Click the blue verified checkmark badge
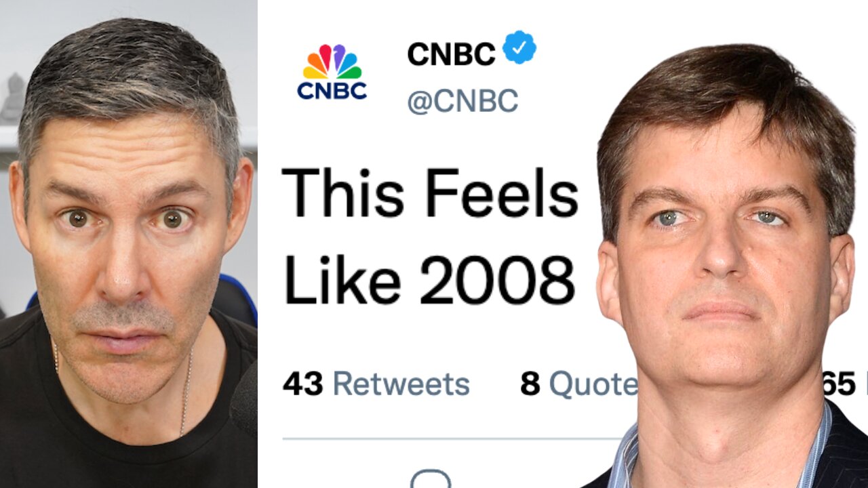 click(520, 47)
